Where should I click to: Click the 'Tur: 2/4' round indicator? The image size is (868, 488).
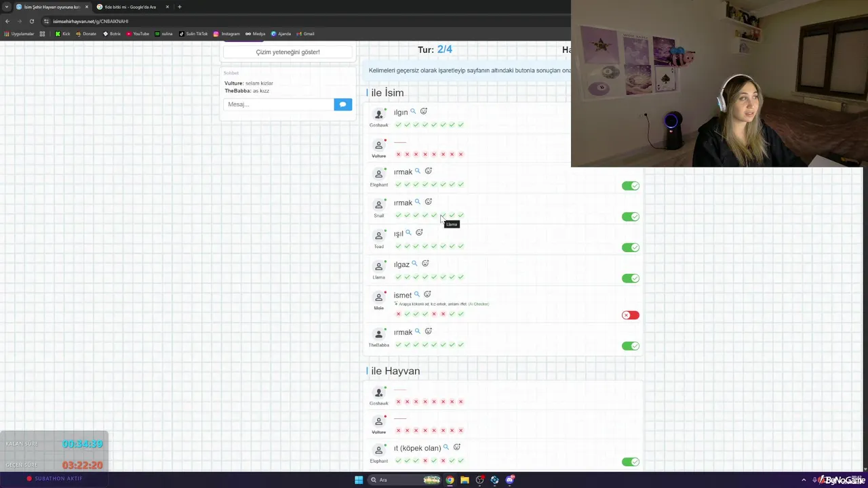(435, 49)
